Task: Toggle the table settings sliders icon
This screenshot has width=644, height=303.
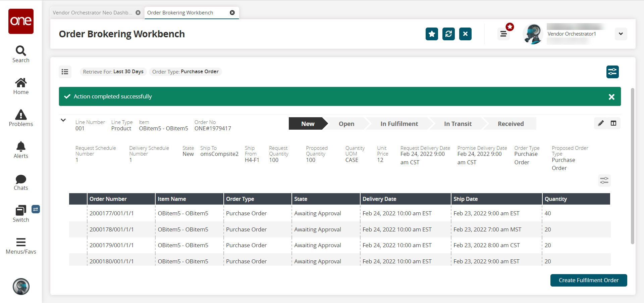Action: (604, 181)
